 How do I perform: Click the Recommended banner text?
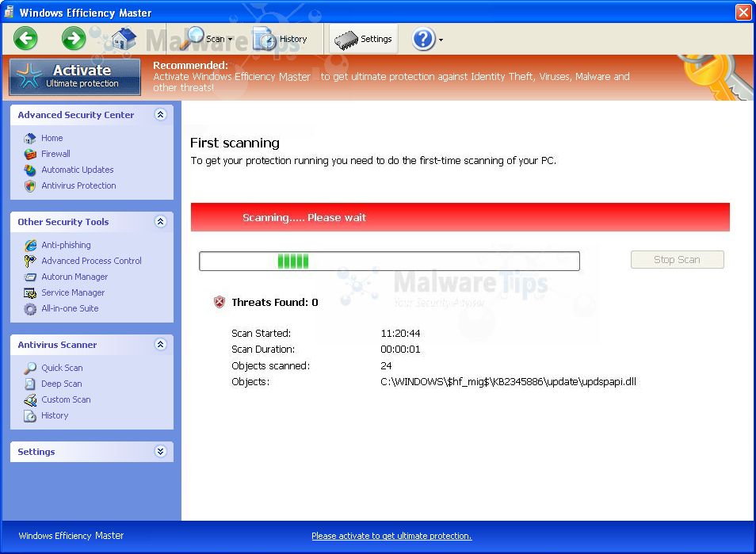point(391,77)
